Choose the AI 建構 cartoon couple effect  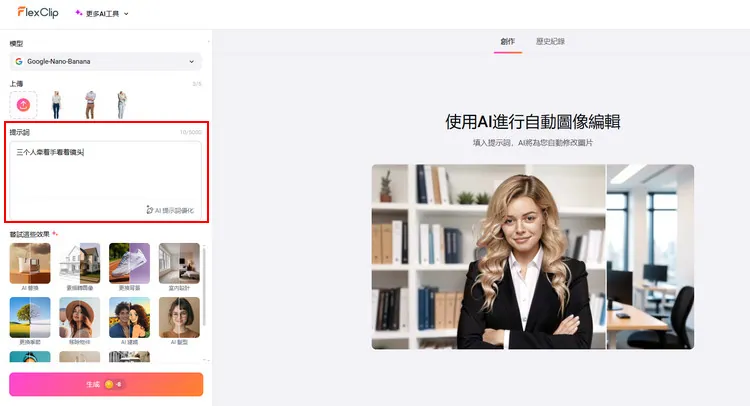[129, 319]
